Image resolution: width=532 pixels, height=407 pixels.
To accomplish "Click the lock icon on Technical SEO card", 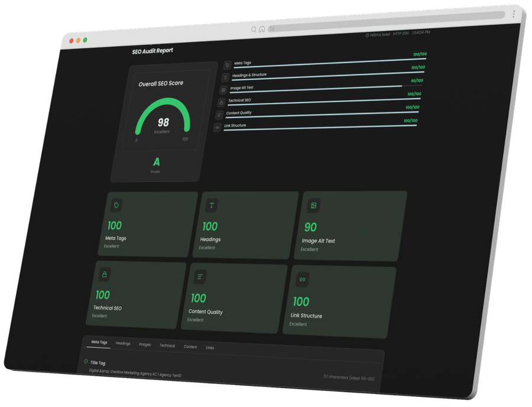I will pyautogui.click(x=105, y=275).
